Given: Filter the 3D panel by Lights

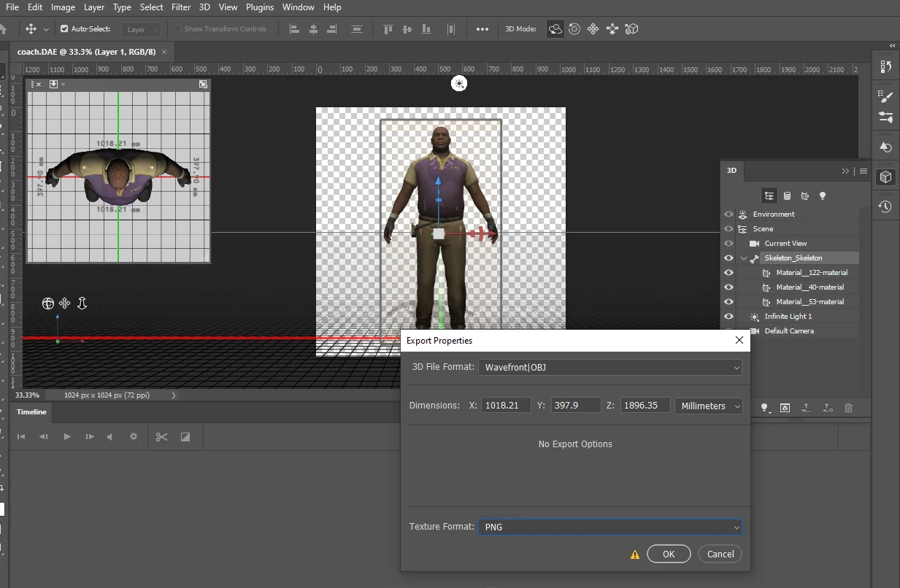Looking at the screenshot, I should 823,196.
